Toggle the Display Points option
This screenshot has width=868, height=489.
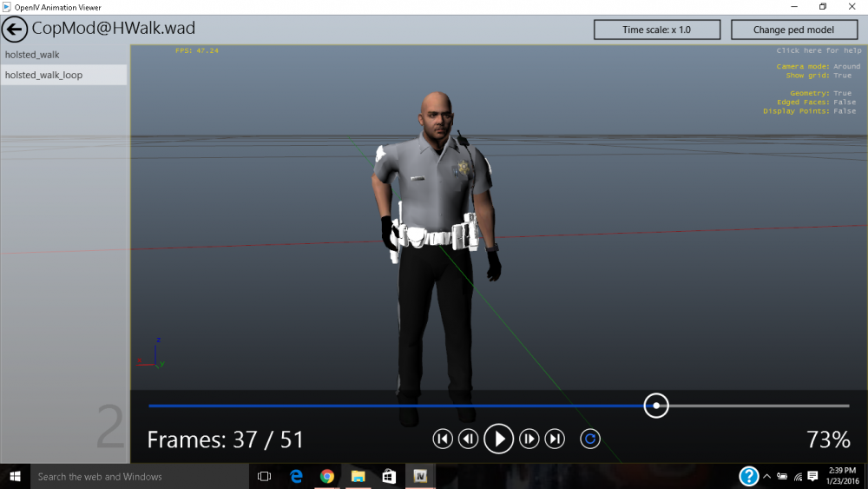[809, 111]
